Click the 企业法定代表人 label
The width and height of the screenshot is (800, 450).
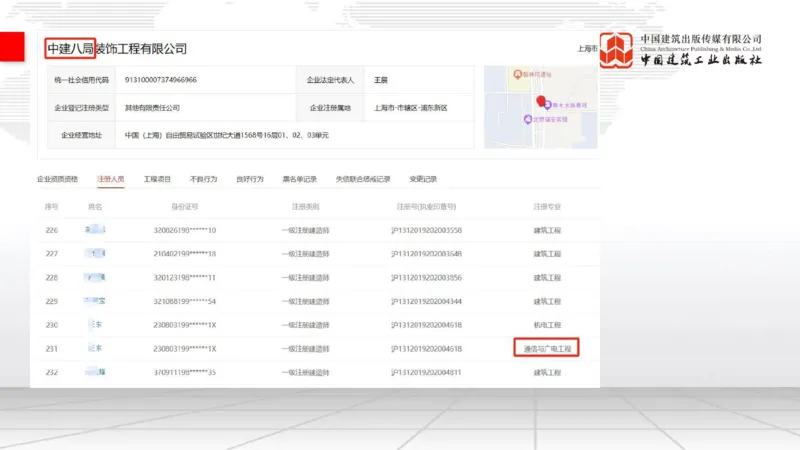point(330,80)
